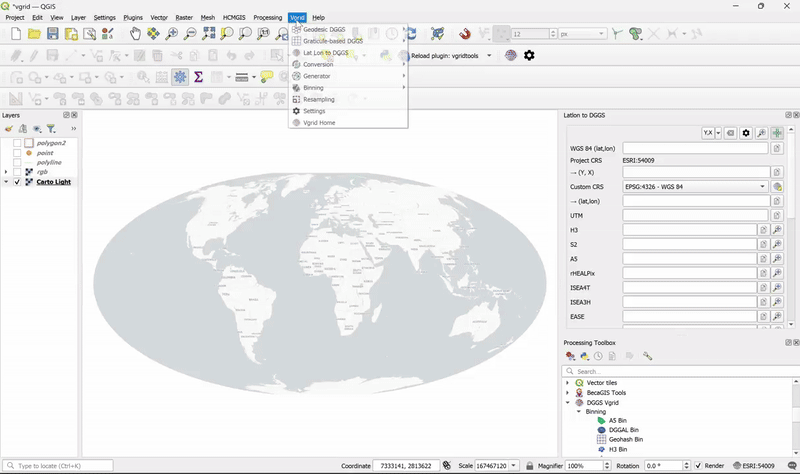This screenshot has width=800, height=474.
Task: Open settings gear in Latlon to DGGS panel
Action: tap(746, 133)
